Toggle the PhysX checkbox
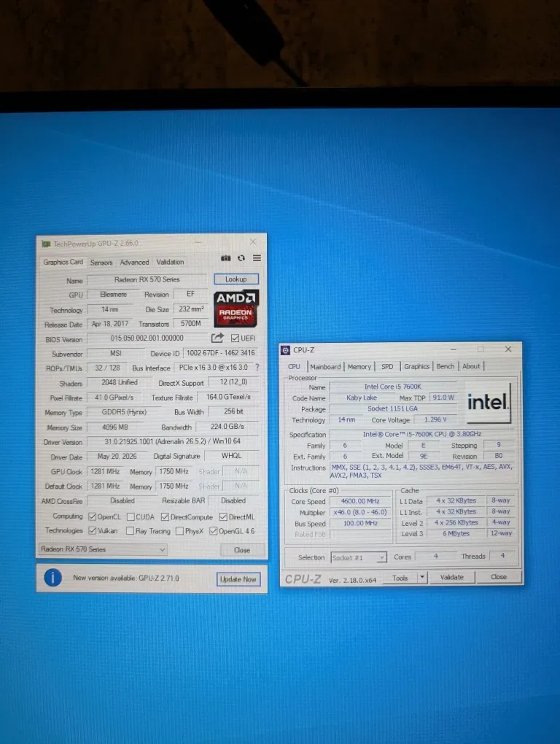The height and width of the screenshot is (744, 560). (179, 531)
